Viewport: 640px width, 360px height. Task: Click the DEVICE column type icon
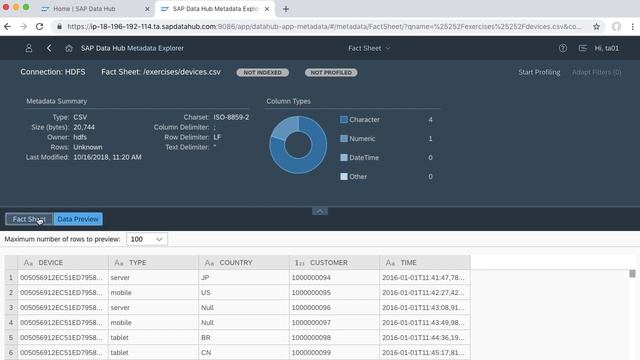28,263
